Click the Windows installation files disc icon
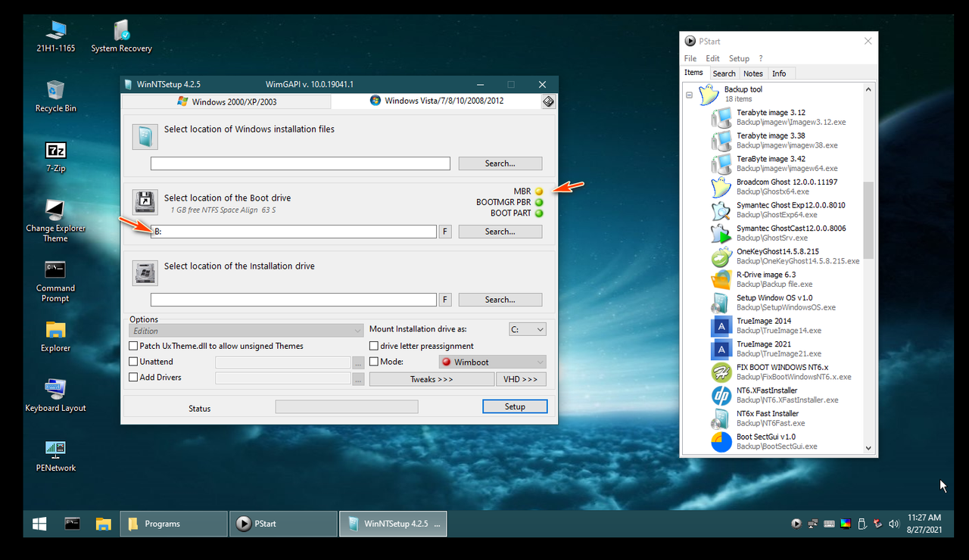 coord(145,137)
